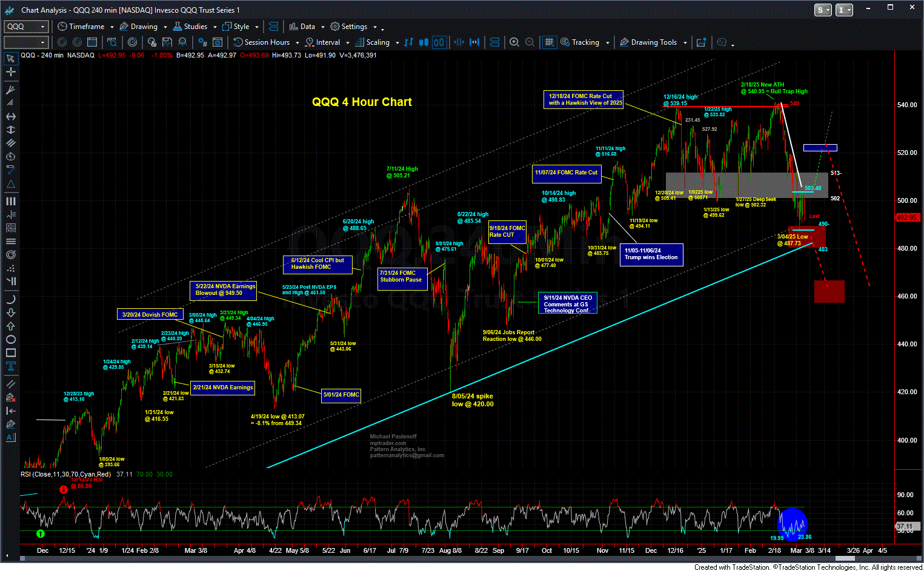Open the empty combo box below symbol
Viewport: 924px width, 571px height.
(x=25, y=42)
